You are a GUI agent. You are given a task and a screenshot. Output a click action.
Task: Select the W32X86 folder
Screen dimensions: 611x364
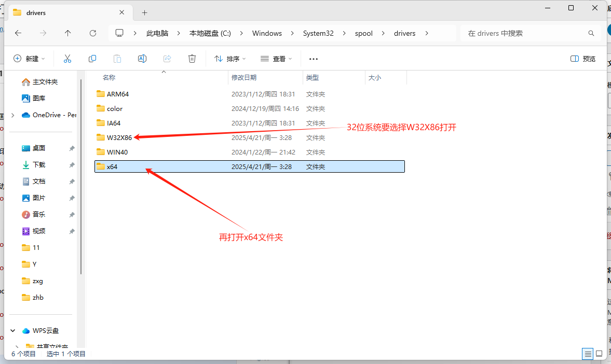click(249, 138)
